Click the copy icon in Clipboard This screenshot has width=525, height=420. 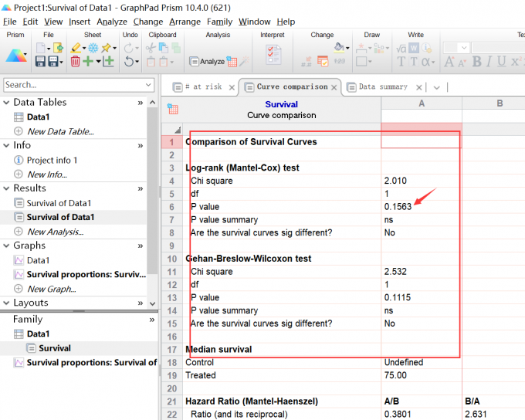pyautogui.click(x=164, y=48)
